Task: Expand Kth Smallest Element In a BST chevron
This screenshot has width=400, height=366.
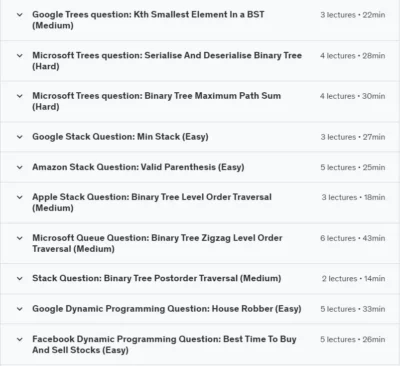Action: (x=20, y=15)
